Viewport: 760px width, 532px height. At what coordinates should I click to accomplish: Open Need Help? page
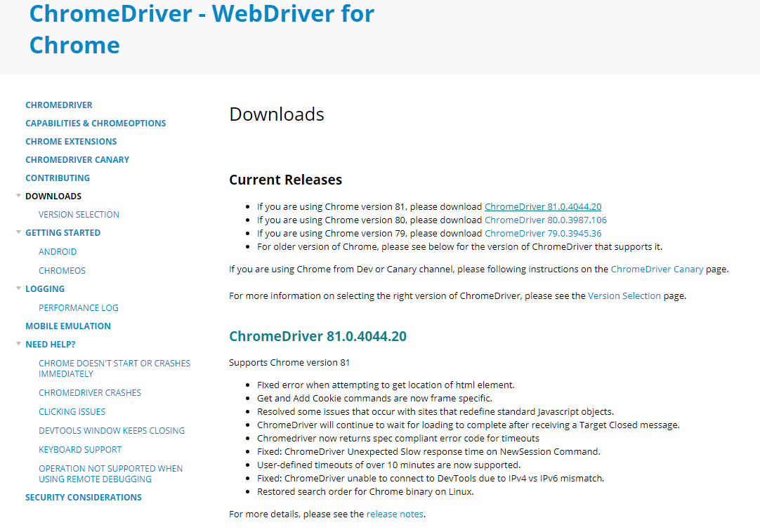tap(50, 345)
